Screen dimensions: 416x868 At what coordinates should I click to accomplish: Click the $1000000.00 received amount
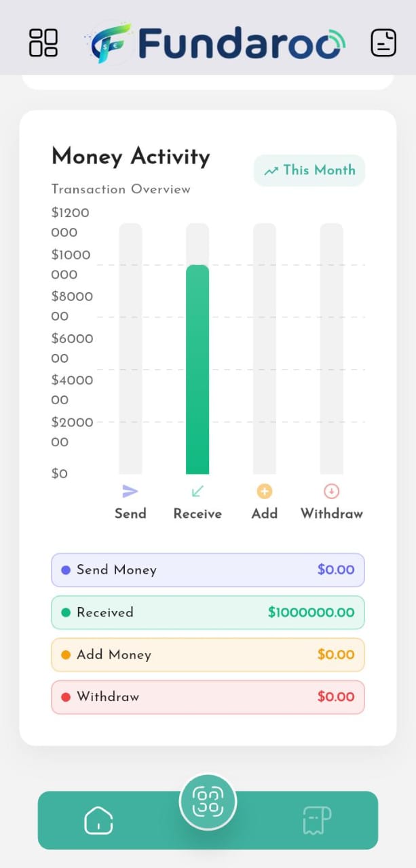tap(311, 613)
